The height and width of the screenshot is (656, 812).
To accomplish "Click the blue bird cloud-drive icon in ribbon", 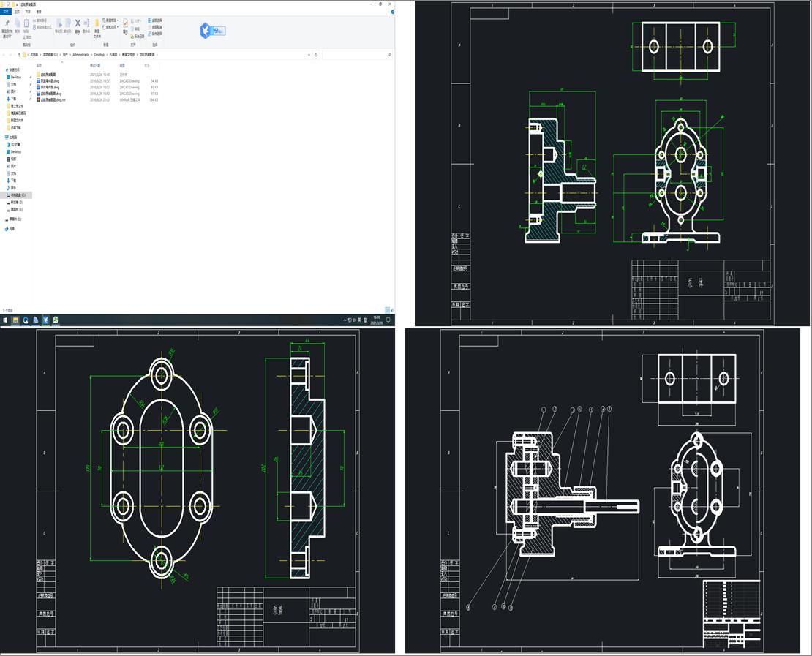I will pyautogui.click(x=206, y=31).
